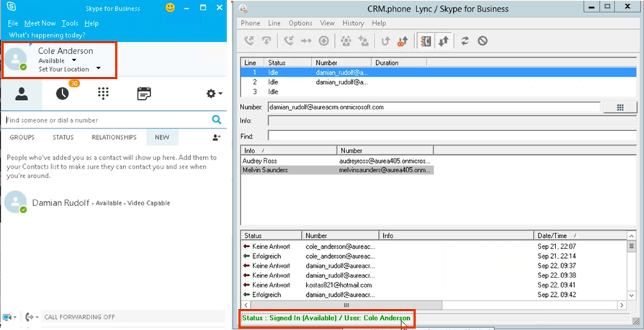
Task: Click the circled down-arrow hold icon
Action: point(324,40)
